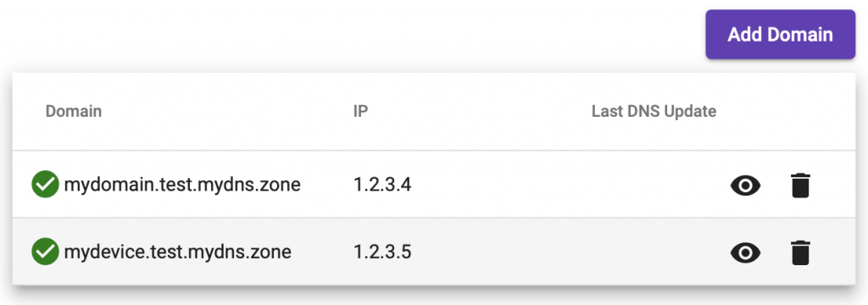Click blank space between mydevice name and its IP
Viewport: 868px width, 305px height.
coord(322,252)
